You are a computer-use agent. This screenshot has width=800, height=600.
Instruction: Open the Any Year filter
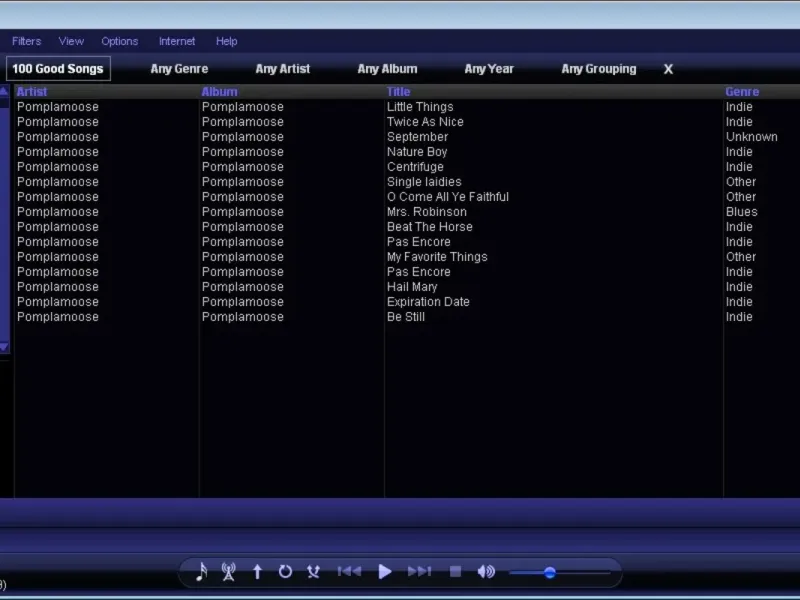tap(489, 69)
